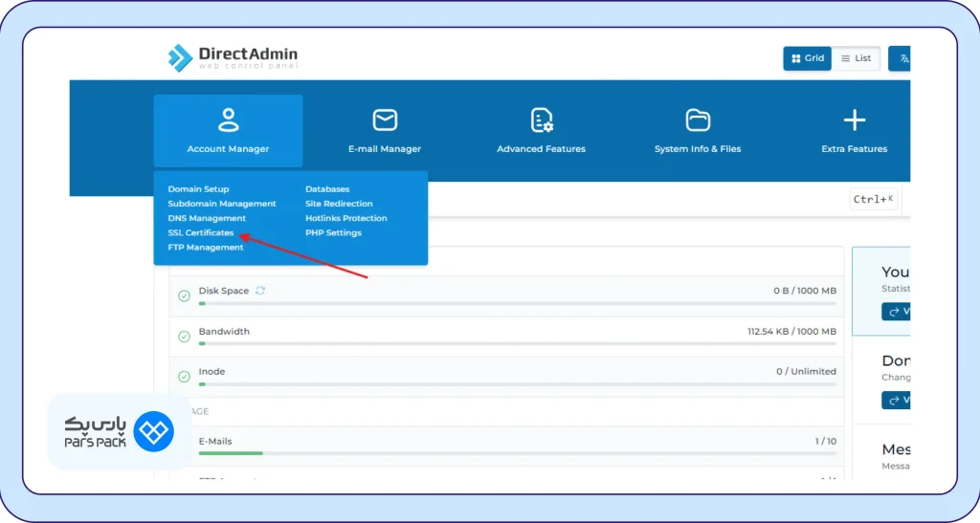The image size is (980, 523).
Task: Click the E-mail Manager envelope icon
Action: [x=385, y=120]
